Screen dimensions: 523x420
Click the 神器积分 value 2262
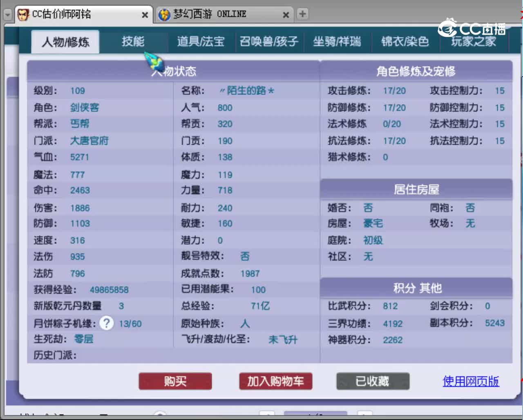tap(393, 340)
